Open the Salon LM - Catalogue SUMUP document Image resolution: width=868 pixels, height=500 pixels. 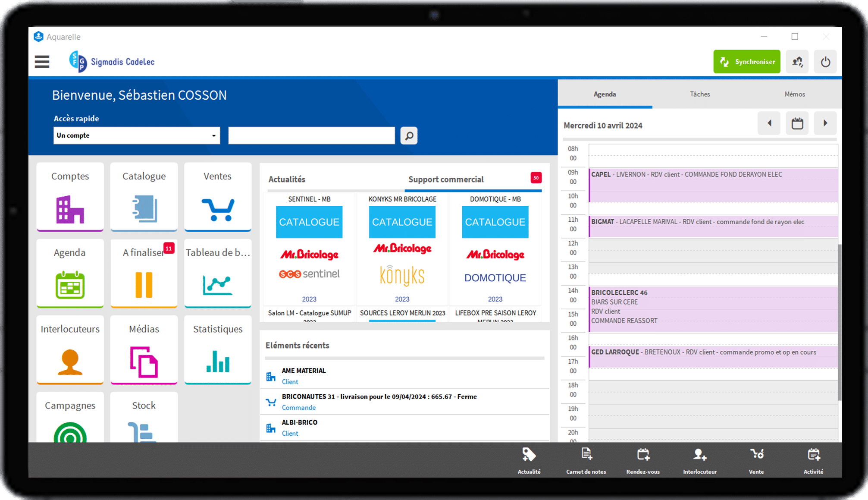pos(309,315)
